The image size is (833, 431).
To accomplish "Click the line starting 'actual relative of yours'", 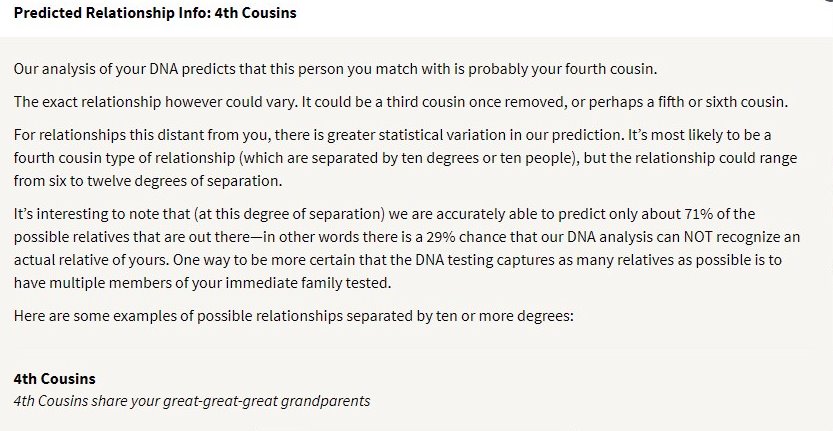I will click(x=398, y=260).
